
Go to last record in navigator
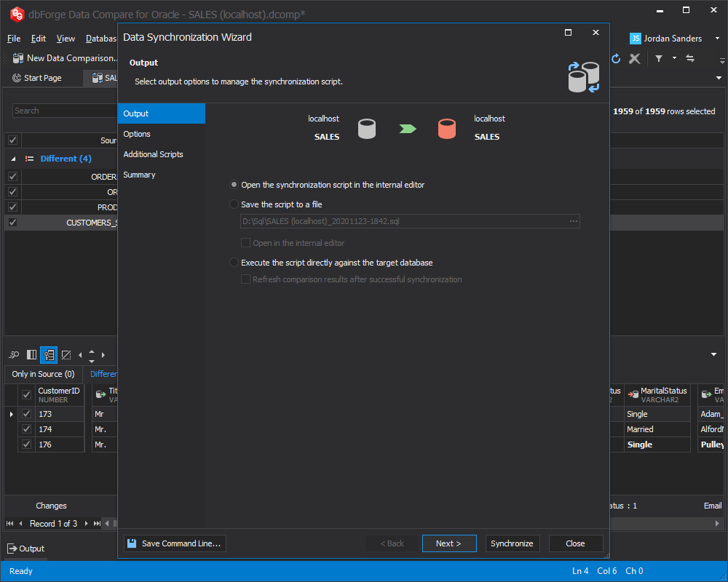(x=97, y=524)
